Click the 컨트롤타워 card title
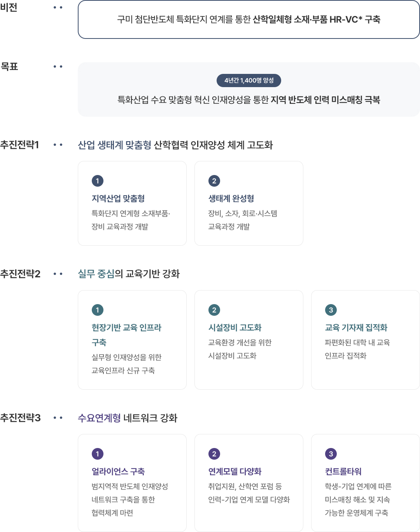420x532 pixels. (x=343, y=471)
